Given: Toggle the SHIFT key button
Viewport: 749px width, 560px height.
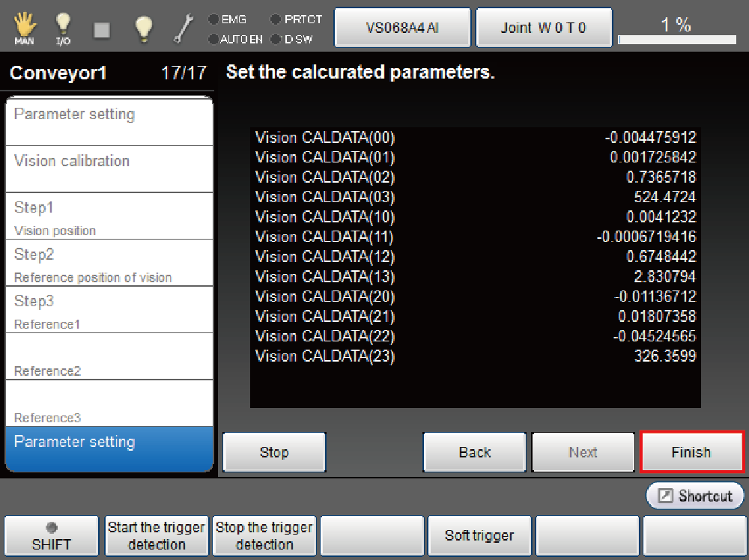Looking at the screenshot, I should [51, 536].
